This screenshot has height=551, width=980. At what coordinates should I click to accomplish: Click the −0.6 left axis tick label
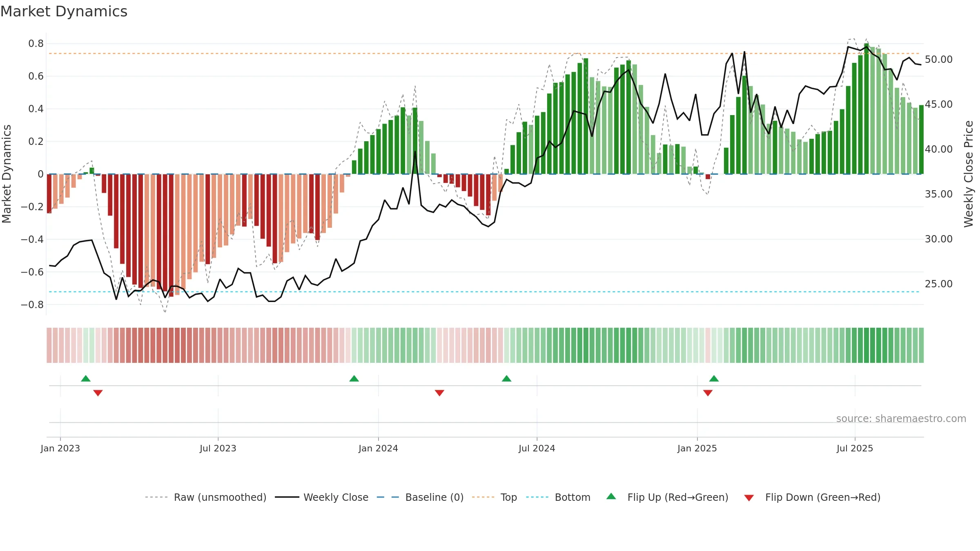(x=32, y=272)
